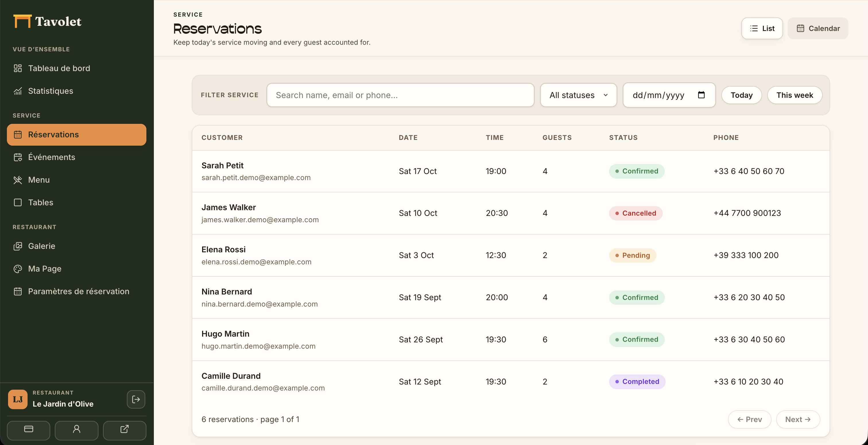Click the Cancelled status badge for James Walker
868x445 pixels.
point(635,213)
